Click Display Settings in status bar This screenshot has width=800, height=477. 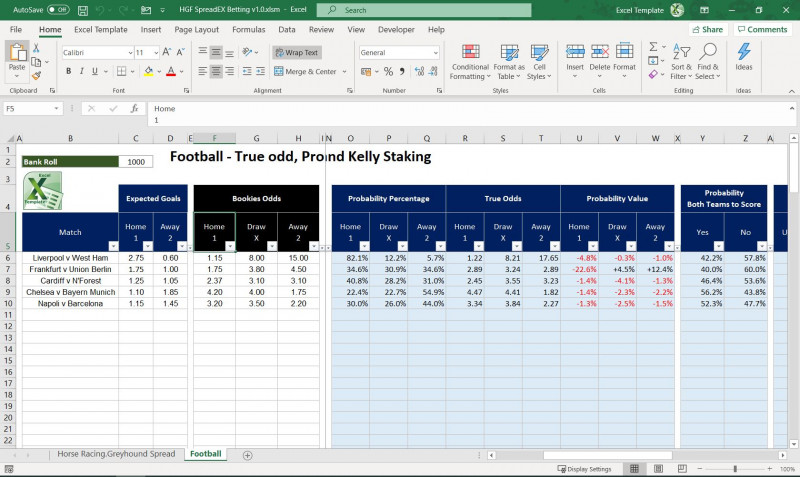click(585, 469)
